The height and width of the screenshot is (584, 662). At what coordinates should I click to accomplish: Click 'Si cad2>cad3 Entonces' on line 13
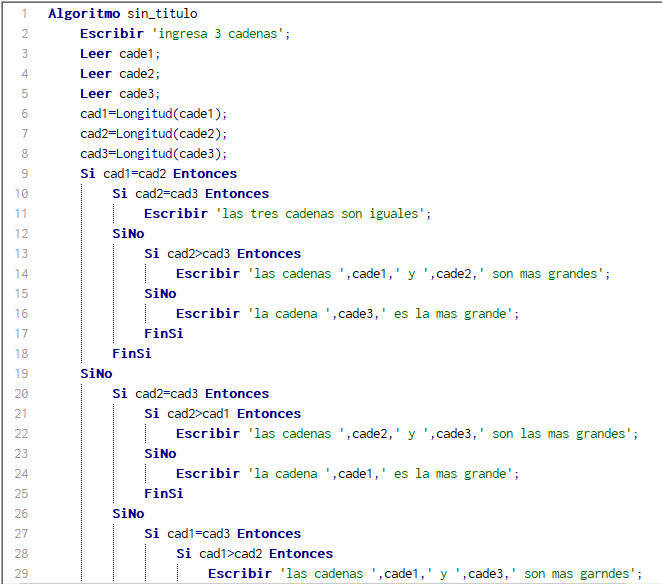click(x=222, y=254)
